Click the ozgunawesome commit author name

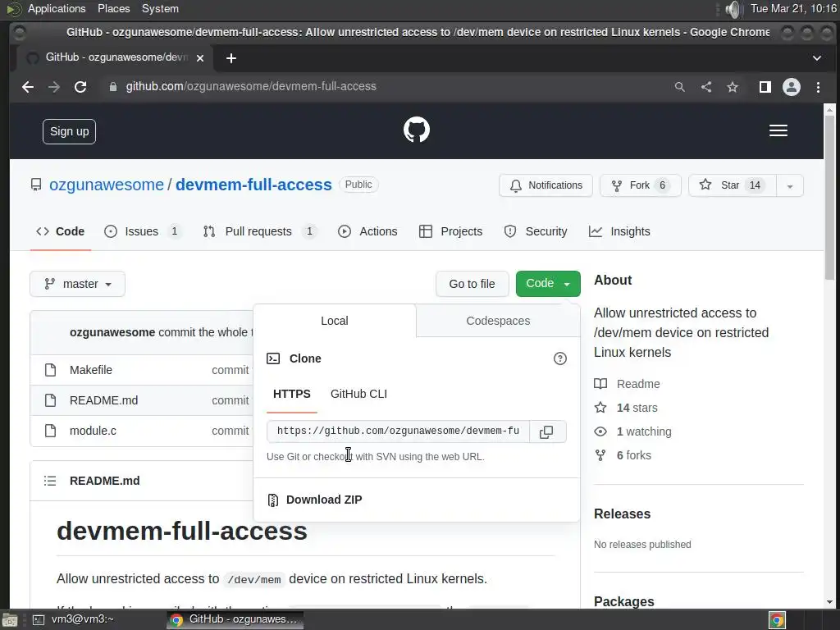(112, 333)
